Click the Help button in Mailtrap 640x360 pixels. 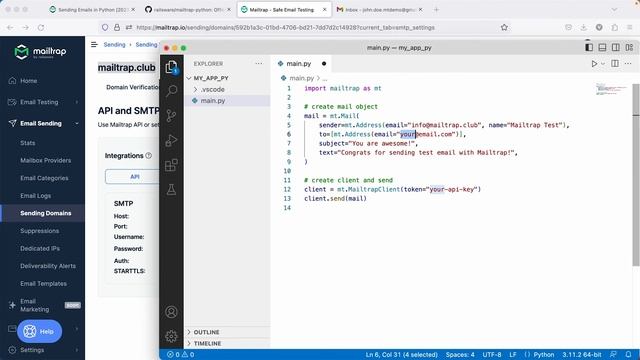click(40, 331)
